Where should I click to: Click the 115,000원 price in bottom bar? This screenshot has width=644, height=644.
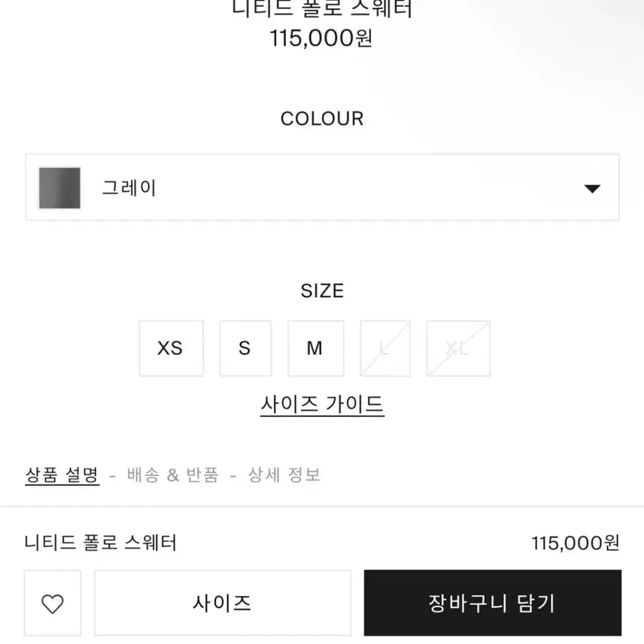(x=575, y=542)
